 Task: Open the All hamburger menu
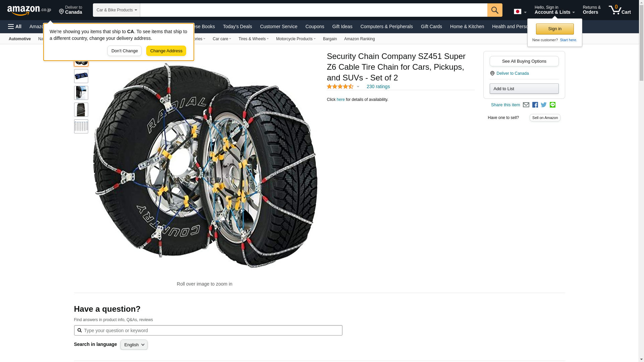point(15,26)
